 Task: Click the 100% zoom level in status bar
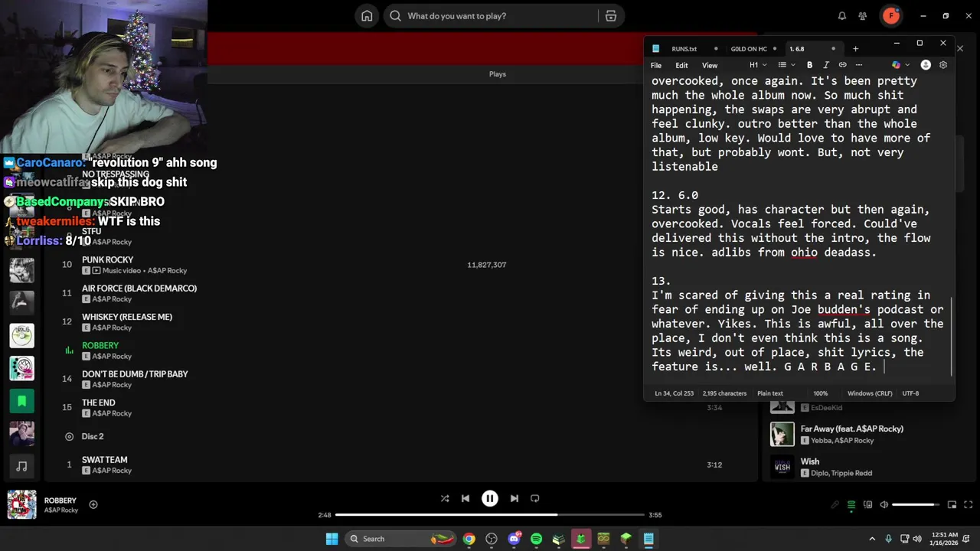(x=820, y=393)
